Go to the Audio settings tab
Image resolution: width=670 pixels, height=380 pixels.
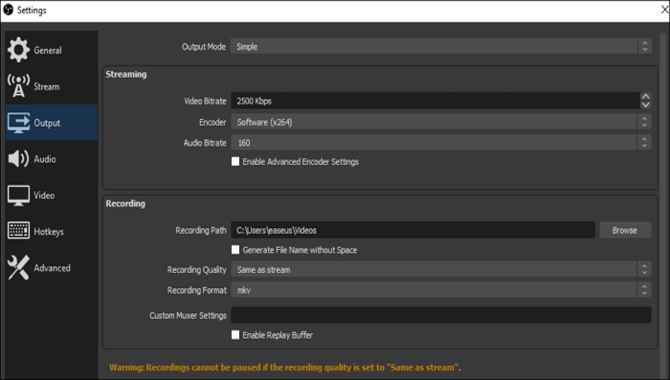(x=51, y=159)
